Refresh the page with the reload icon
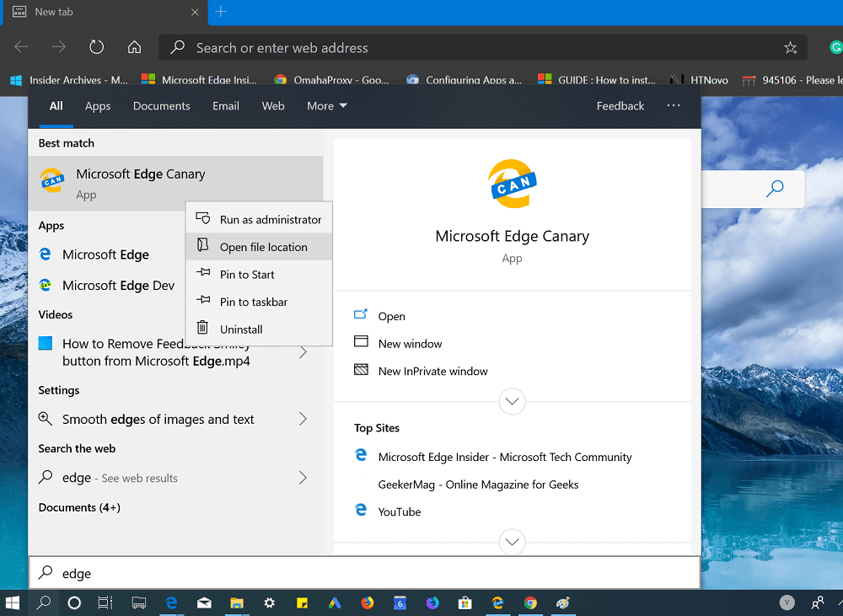This screenshot has height=616, width=843. tap(96, 47)
